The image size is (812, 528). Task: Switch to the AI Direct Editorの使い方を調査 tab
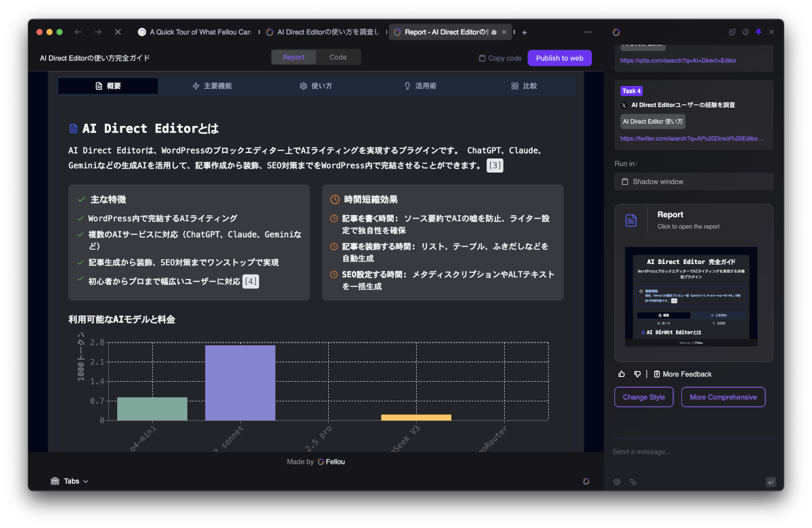324,32
